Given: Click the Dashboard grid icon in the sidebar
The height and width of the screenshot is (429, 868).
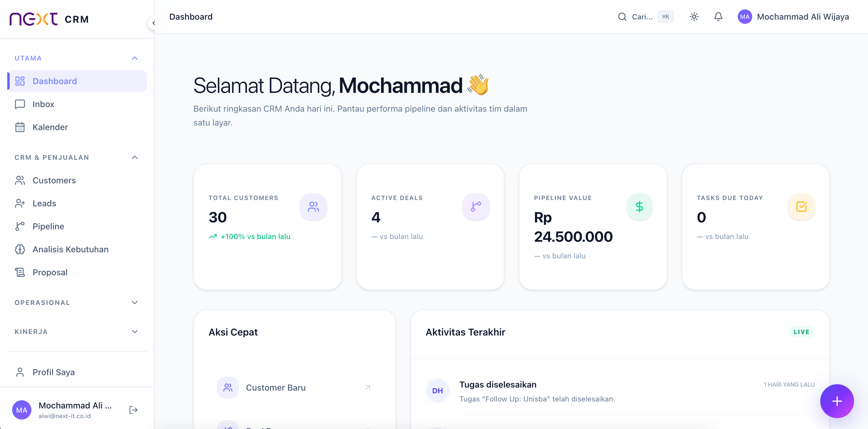Looking at the screenshot, I should coord(20,81).
